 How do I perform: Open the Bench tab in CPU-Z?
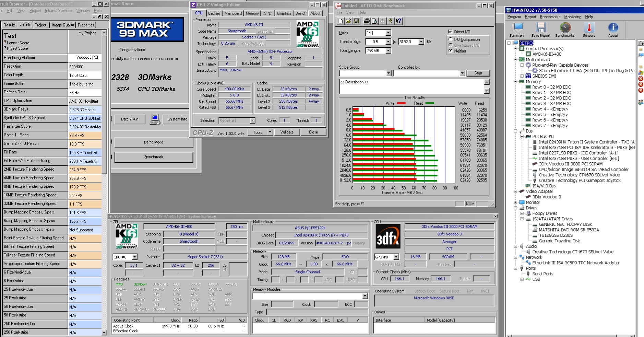(x=301, y=13)
